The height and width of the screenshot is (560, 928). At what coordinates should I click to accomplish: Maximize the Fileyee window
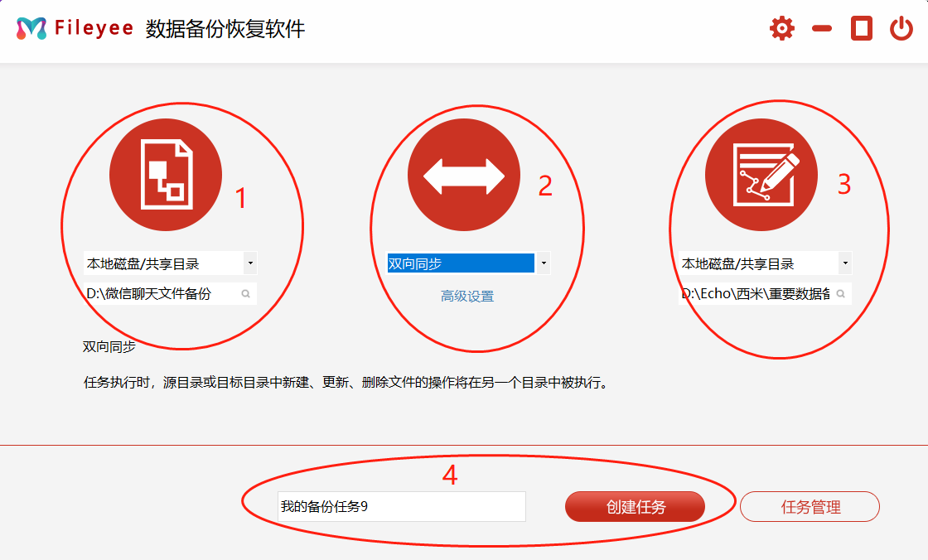tap(862, 29)
